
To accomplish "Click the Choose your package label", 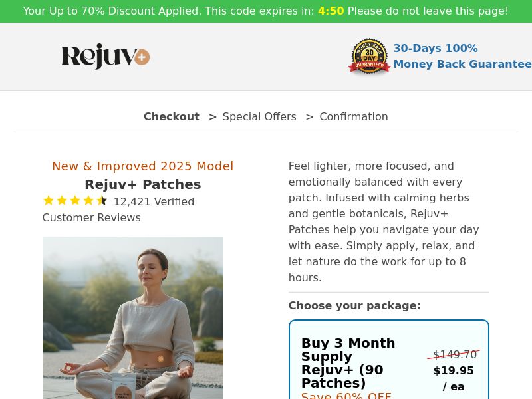I will (x=354, y=305).
